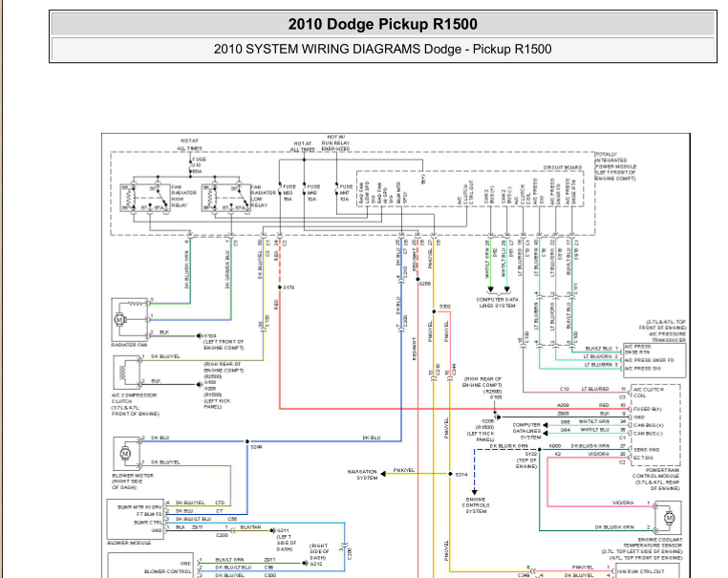Click the "A/C CLUTCH COIL" pin label

coord(648,393)
